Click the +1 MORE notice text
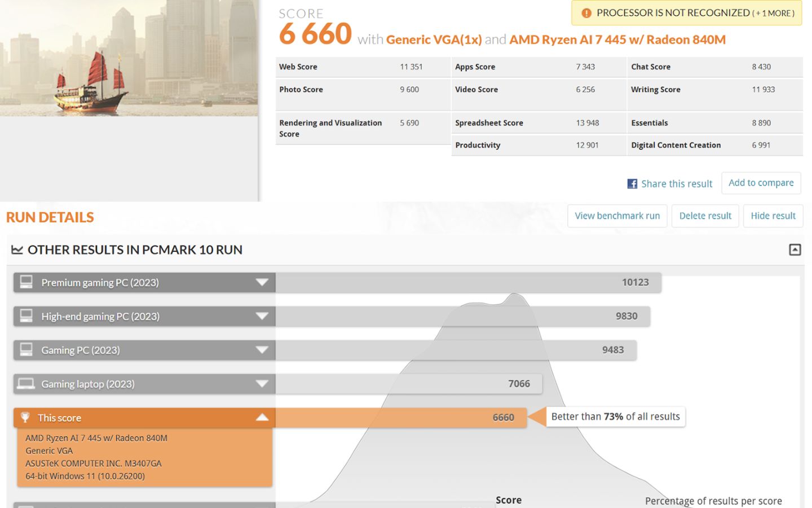812x508 pixels. pos(773,13)
